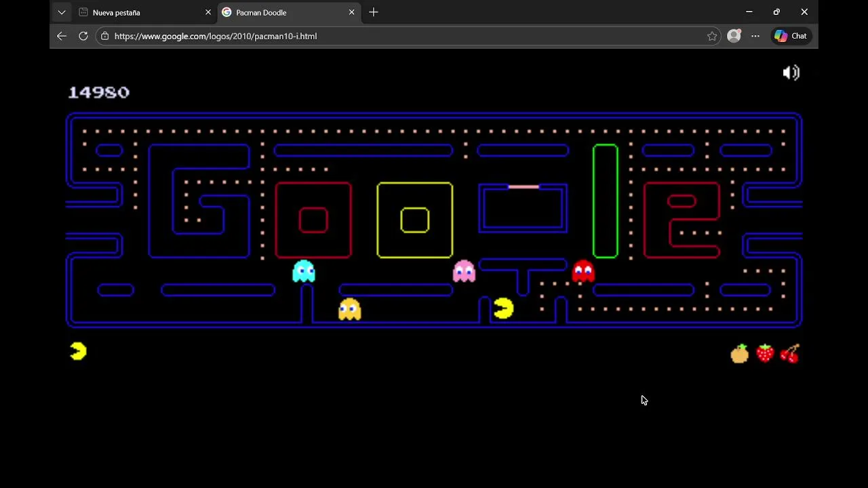Click the green letter L wall
Screen dimensions: 868x488
pyautogui.click(x=606, y=201)
